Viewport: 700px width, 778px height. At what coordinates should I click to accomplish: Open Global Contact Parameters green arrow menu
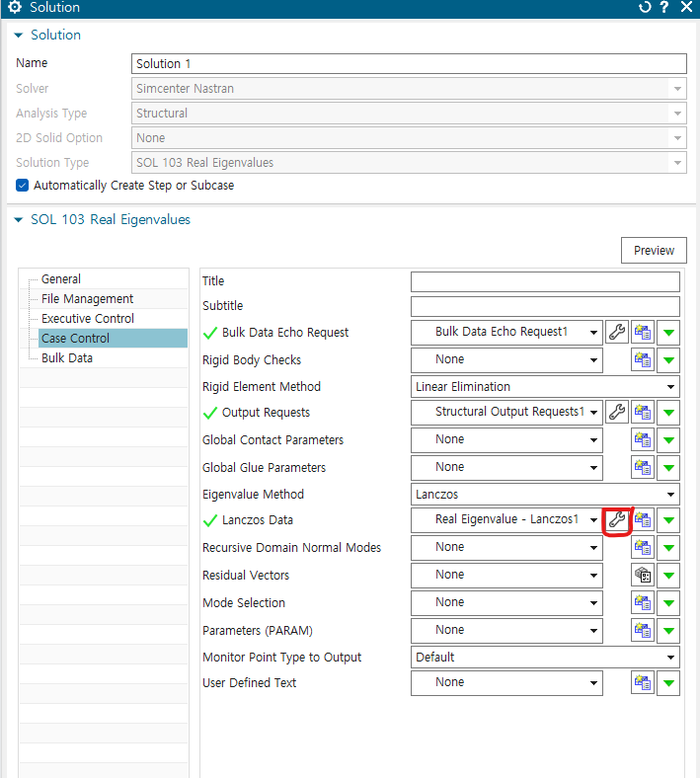click(668, 440)
